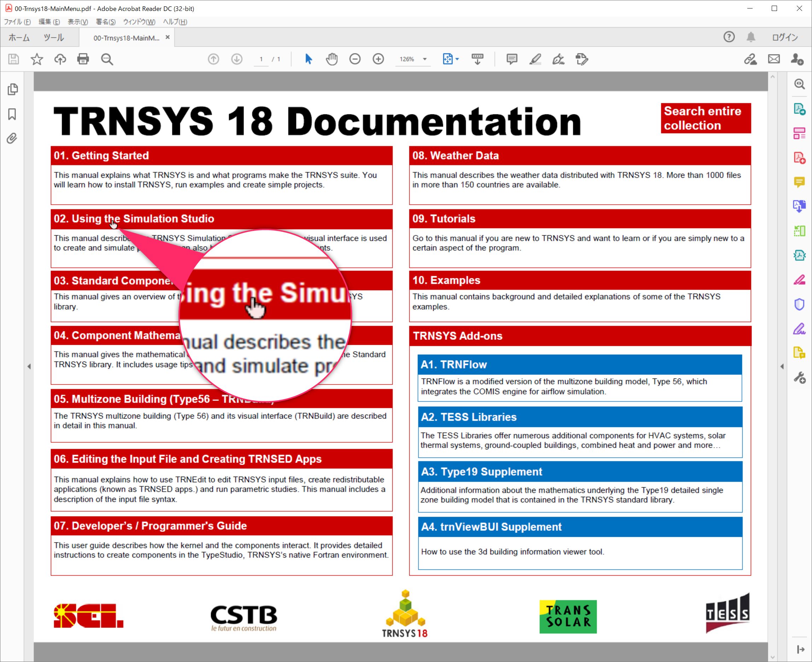Open the bookmarks panel
Screen dimensions: 812x662
(12, 114)
